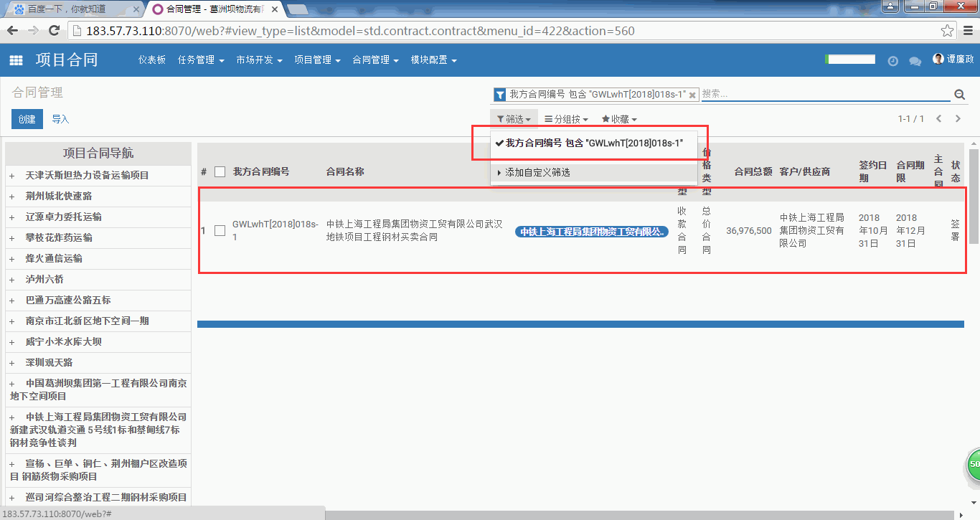Viewport: 980px width, 520px height.
Task: Remove the contract number filter tag
Action: tap(692, 95)
